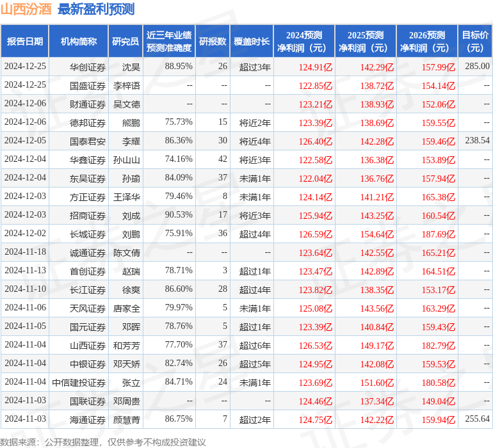Click researcher name 李梓语

(127, 86)
